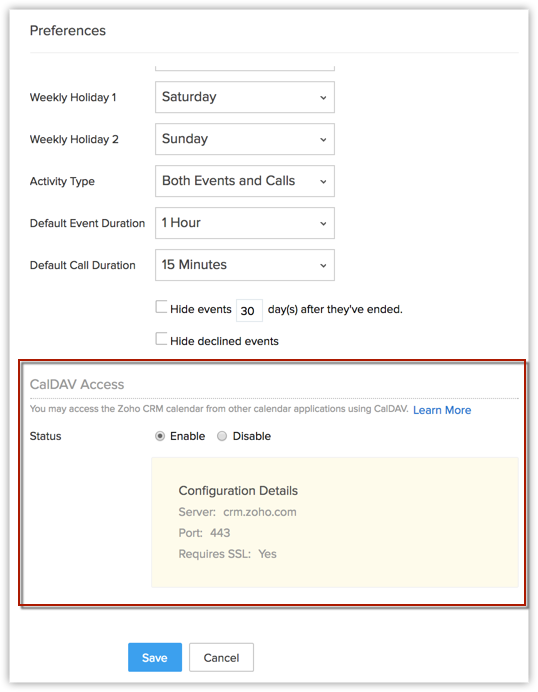Click chevron arrow beside 1 Hour
Viewport: 538px width, 692px height.
[x=323, y=223]
